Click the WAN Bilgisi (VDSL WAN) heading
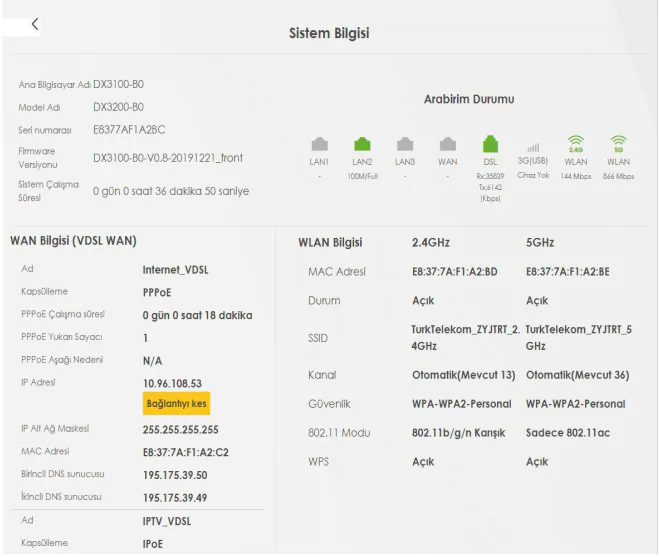 click(x=72, y=242)
